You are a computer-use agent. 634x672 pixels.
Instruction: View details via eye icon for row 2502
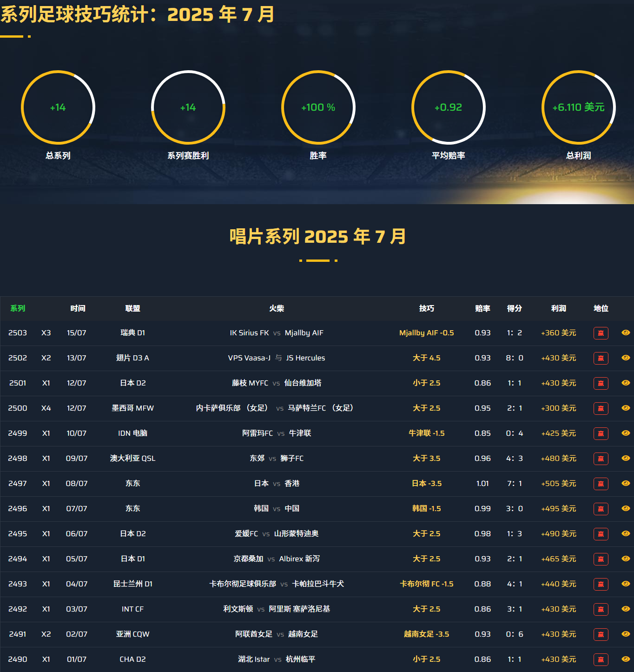click(x=626, y=358)
